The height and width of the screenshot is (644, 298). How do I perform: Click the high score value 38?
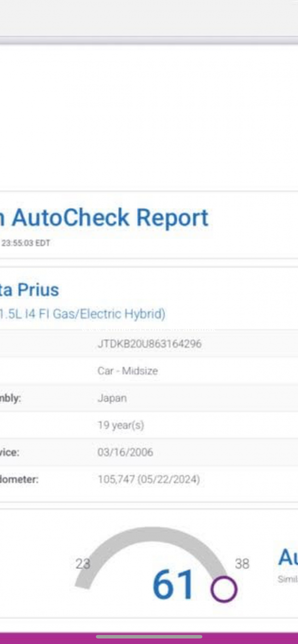[242, 563]
